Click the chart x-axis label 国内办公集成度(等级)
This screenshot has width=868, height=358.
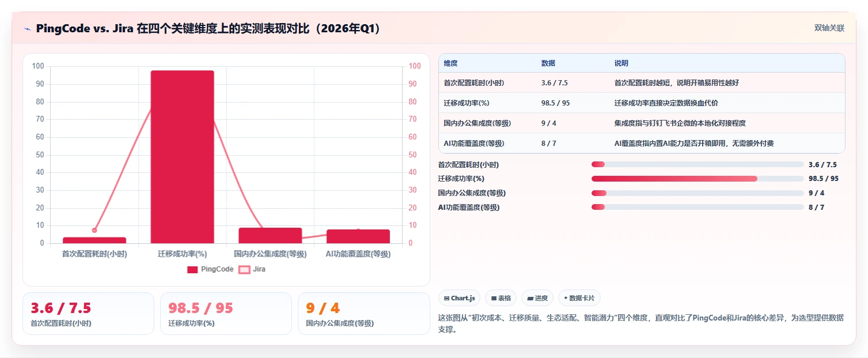(270, 254)
